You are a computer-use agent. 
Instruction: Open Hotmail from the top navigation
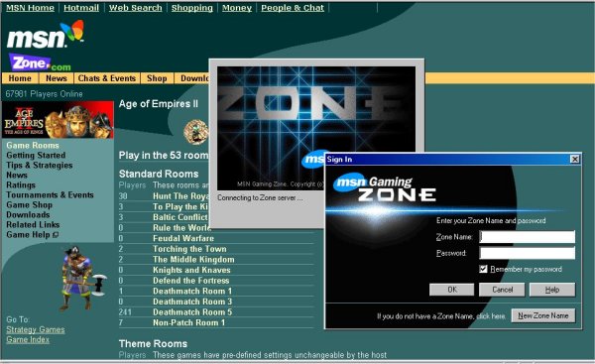(81, 8)
